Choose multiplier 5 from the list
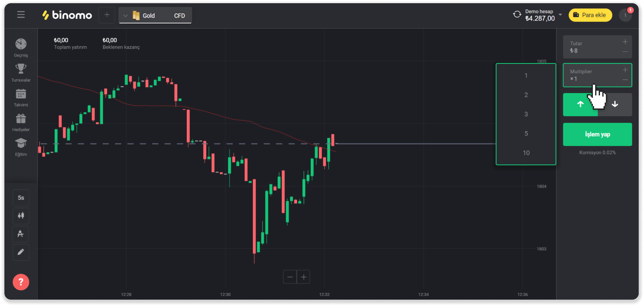The height and width of the screenshot is (306, 644). (x=526, y=134)
